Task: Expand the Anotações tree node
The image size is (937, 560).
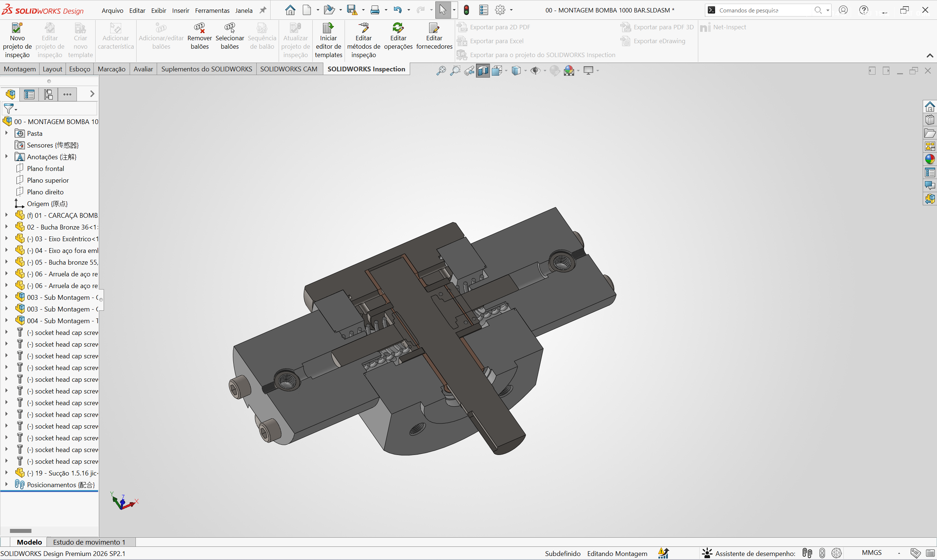Action: pos(7,157)
